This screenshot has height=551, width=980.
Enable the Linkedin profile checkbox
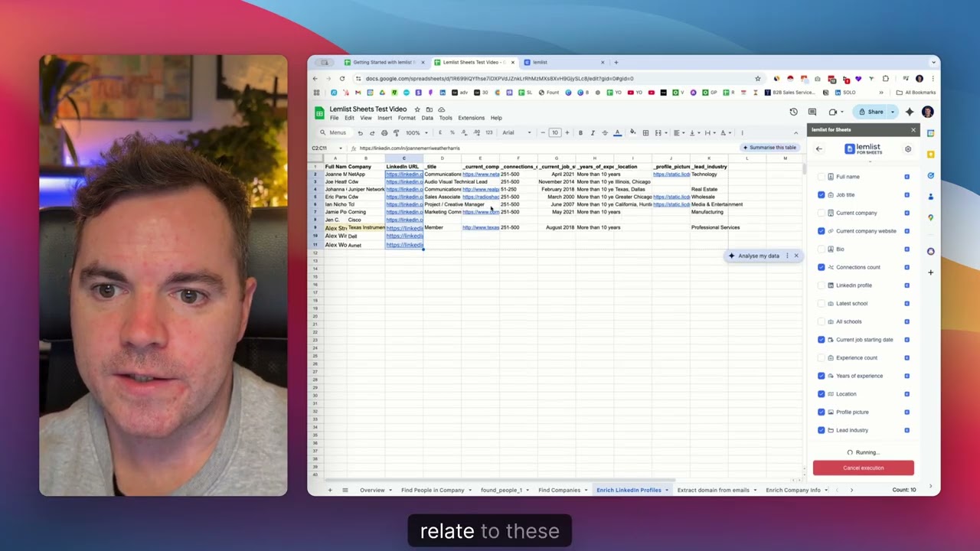coord(822,285)
